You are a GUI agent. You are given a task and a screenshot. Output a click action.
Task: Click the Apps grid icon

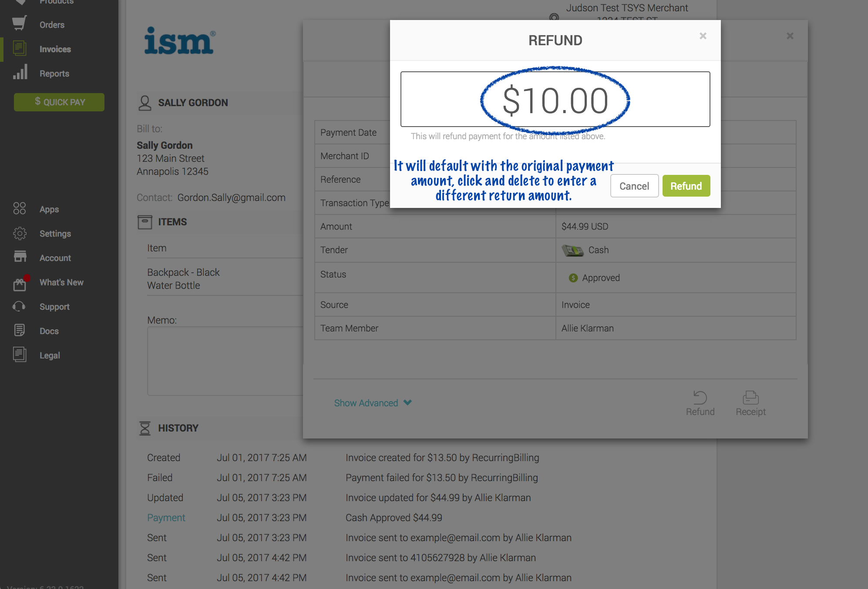tap(20, 208)
